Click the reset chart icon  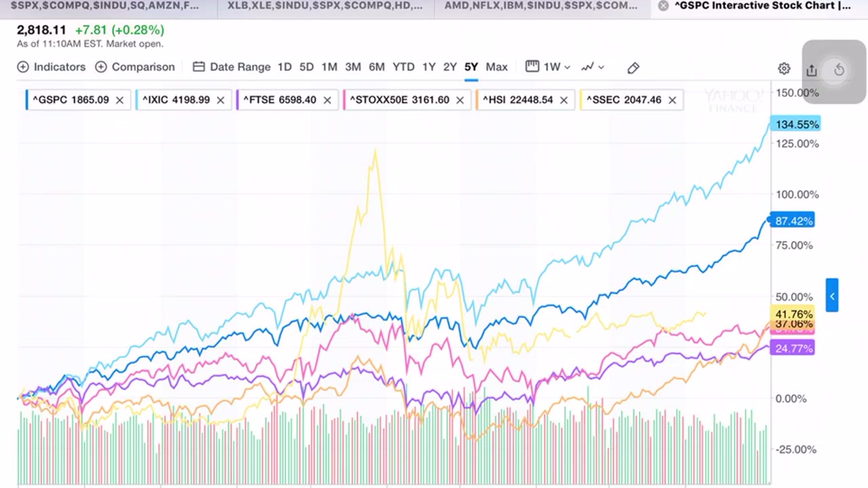[839, 70]
